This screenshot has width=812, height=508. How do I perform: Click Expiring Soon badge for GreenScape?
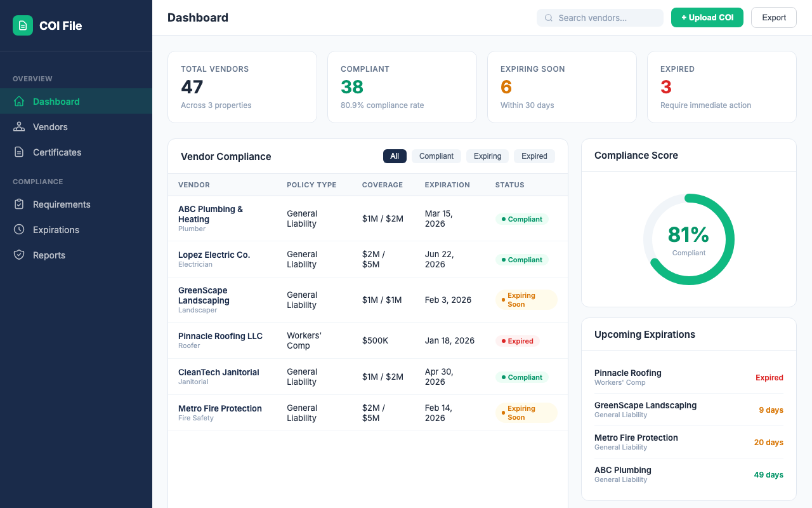click(527, 300)
